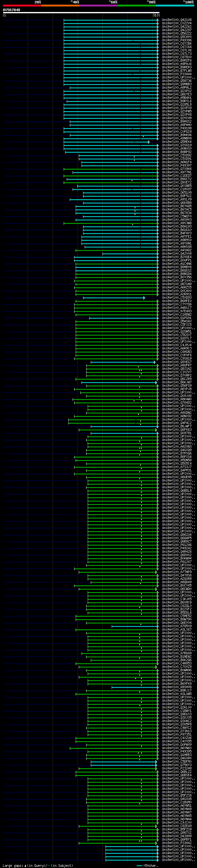The image size is (197, 868).
Task: Select hit label UniRef100_A1C4N6
Action: [177, 264]
